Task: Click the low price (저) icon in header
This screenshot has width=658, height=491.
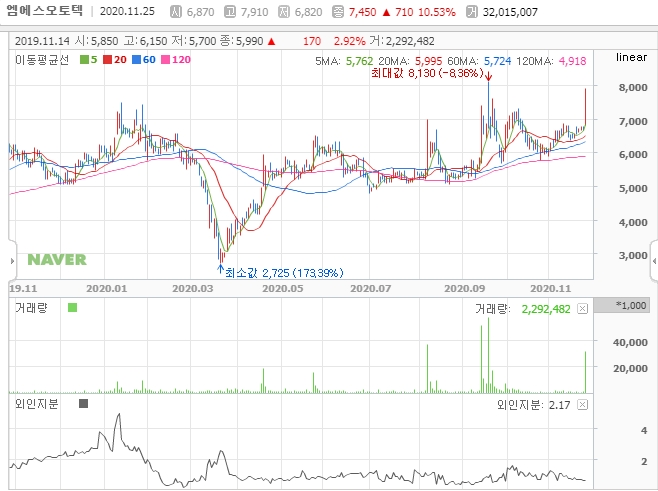Action: pos(284,11)
